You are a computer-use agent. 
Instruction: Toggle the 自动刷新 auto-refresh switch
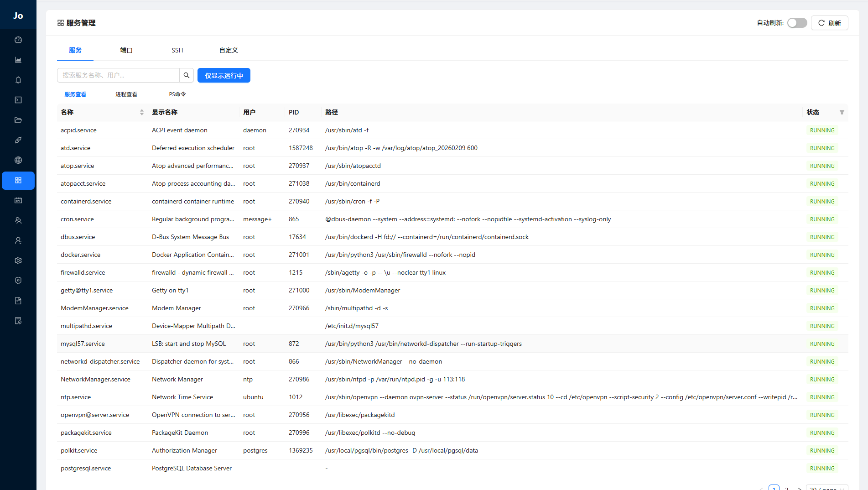coord(797,23)
